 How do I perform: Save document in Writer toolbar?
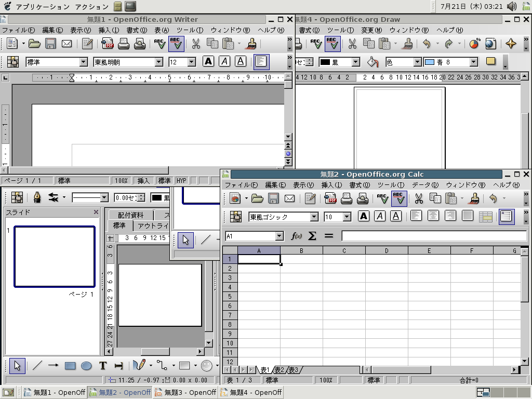(x=50, y=44)
